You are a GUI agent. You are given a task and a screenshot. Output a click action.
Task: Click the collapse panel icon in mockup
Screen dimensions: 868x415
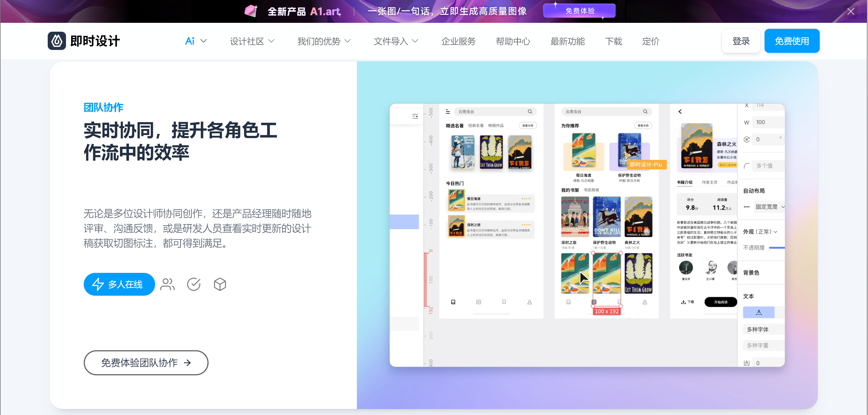pyautogui.click(x=415, y=116)
